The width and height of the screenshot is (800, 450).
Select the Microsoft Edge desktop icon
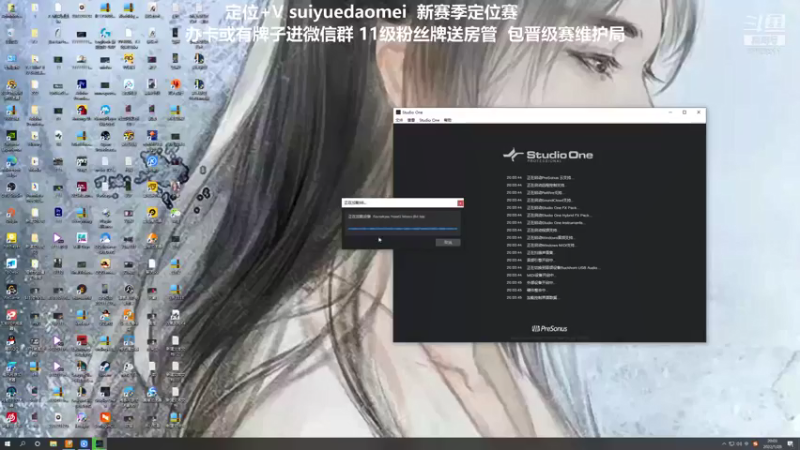point(11,165)
